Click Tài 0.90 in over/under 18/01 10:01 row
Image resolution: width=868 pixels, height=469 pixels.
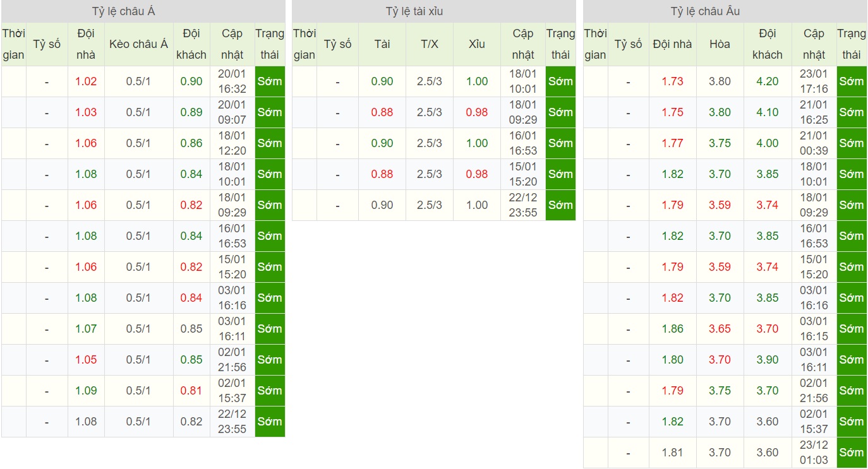pyautogui.click(x=382, y=81)
